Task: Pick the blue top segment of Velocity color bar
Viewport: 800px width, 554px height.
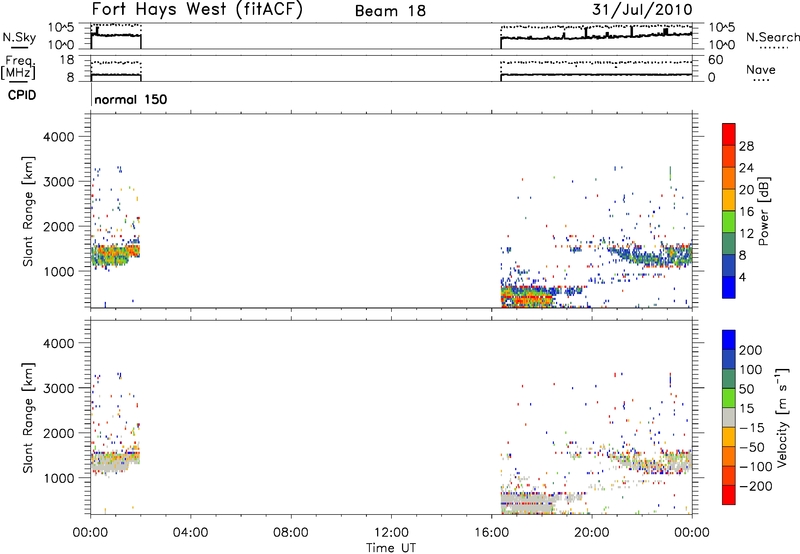Action: pyautogui.click(x=729, y=340)
